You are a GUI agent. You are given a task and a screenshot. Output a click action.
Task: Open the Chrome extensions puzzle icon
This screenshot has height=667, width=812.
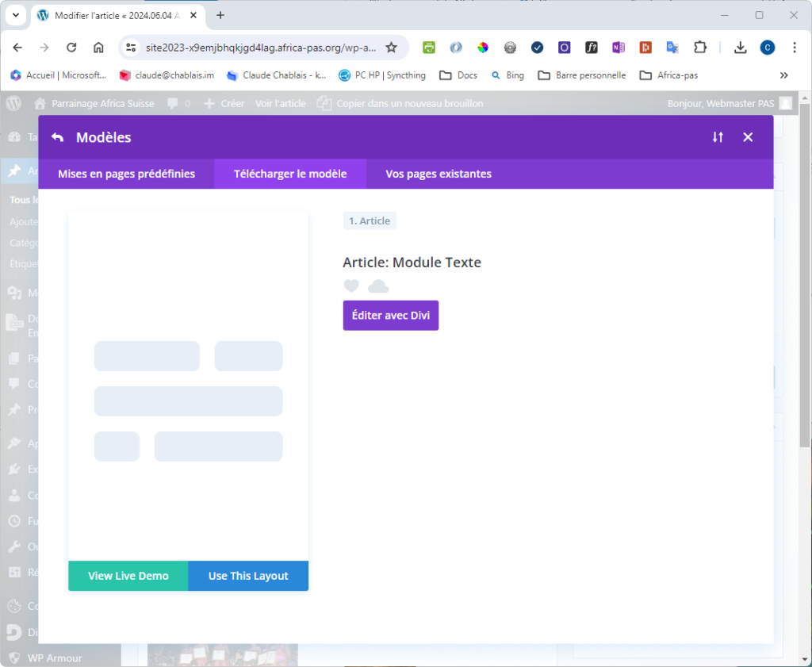coord(699,48)
